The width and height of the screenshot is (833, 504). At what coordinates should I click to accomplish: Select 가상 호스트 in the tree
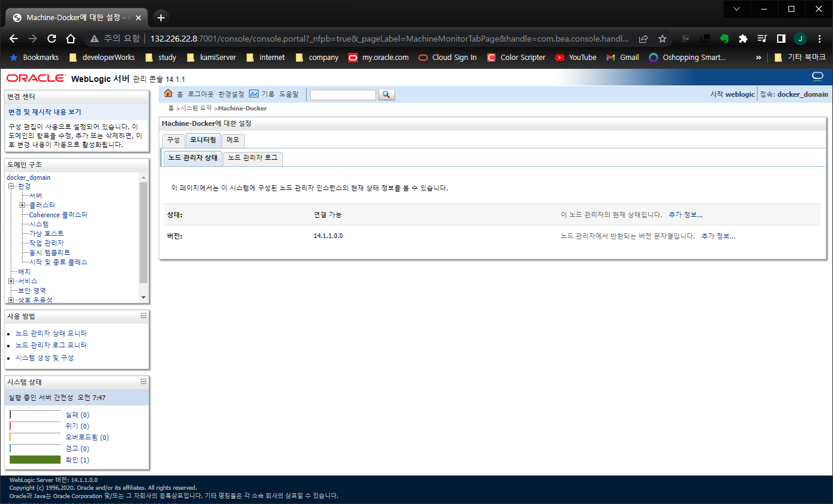46,234
